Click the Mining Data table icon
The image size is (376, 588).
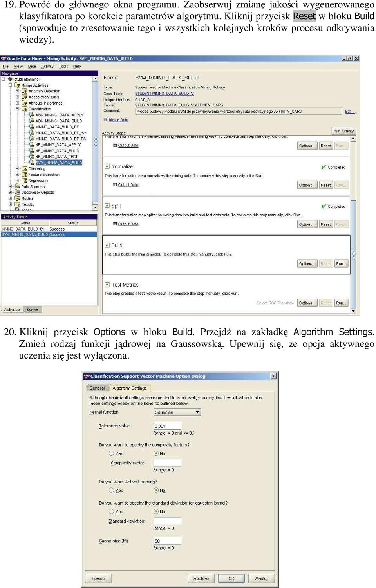105,120
